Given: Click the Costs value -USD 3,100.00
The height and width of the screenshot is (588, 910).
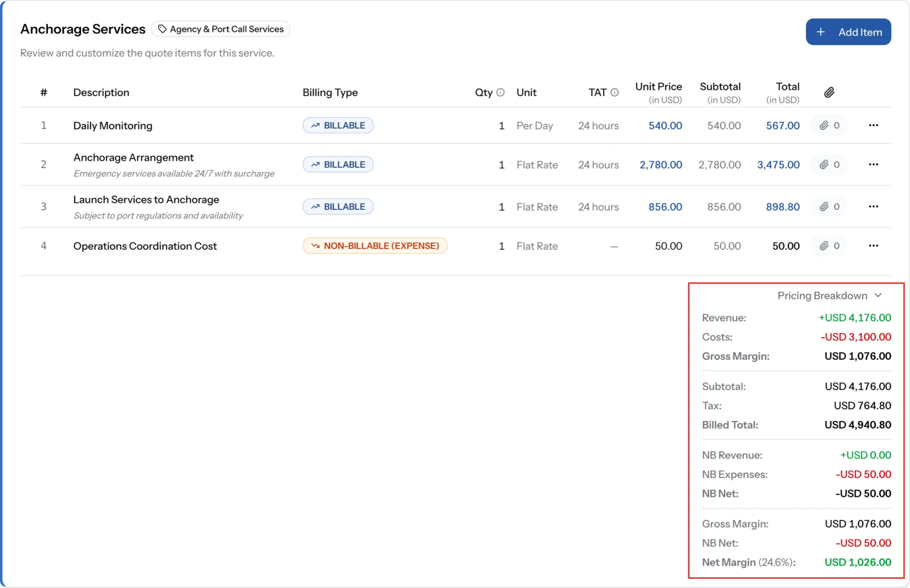Looking at the screenshot, I should (x=855, y=337).
